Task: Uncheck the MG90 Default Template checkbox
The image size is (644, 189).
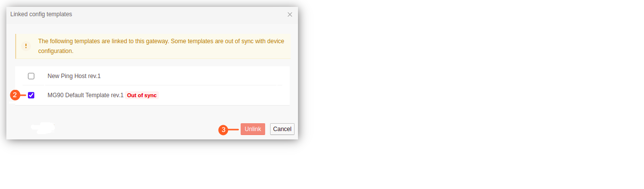Action: coord(31,95)
